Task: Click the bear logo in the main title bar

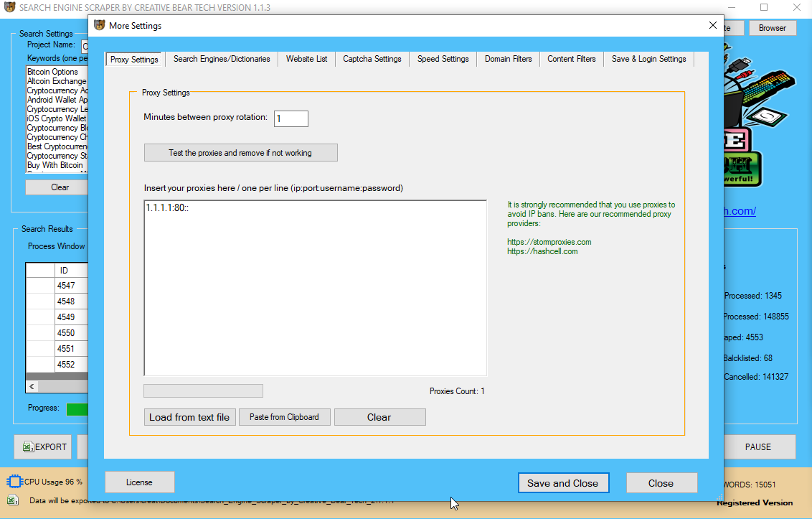Action: point(10,7)
